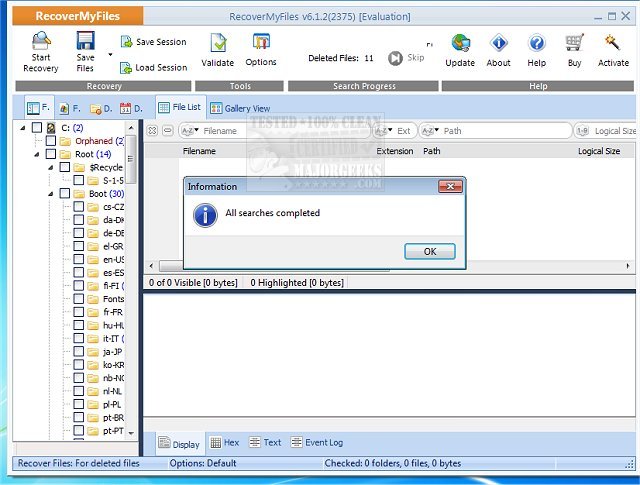The image size is (640, 485).
Task: Switch to the Hex preview tab
Action: [225, 443]
